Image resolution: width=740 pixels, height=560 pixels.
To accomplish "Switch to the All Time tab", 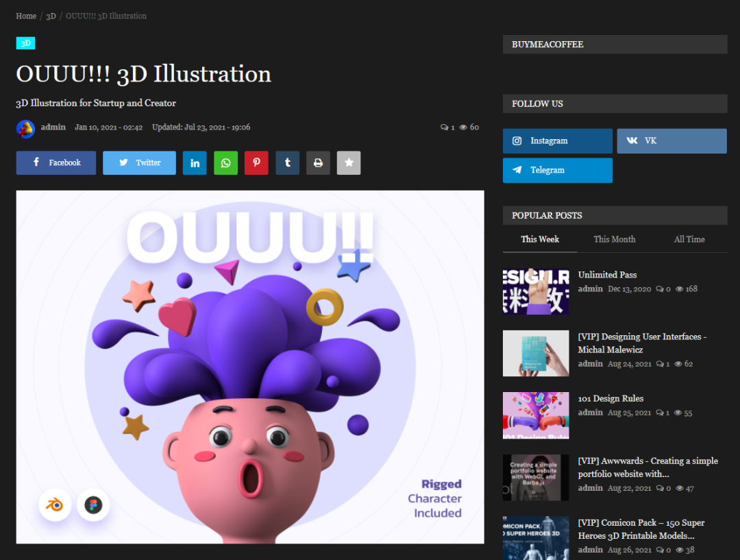I will (689, 239).
